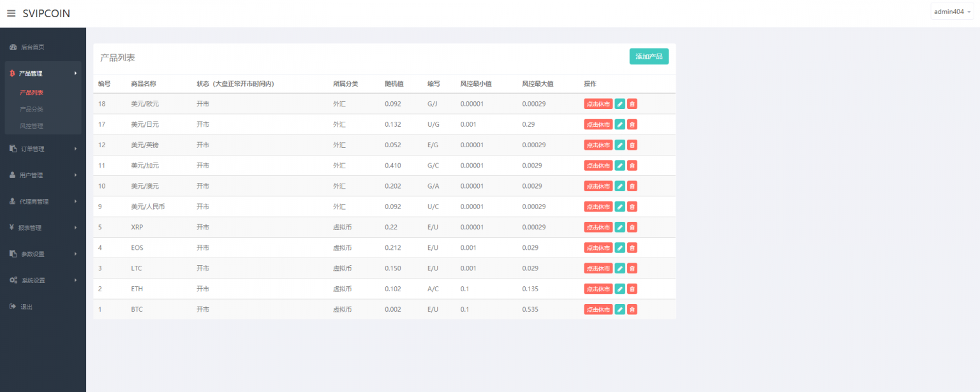Click the hamburger menu icon beside SVIPCOIN

(11, 13)
